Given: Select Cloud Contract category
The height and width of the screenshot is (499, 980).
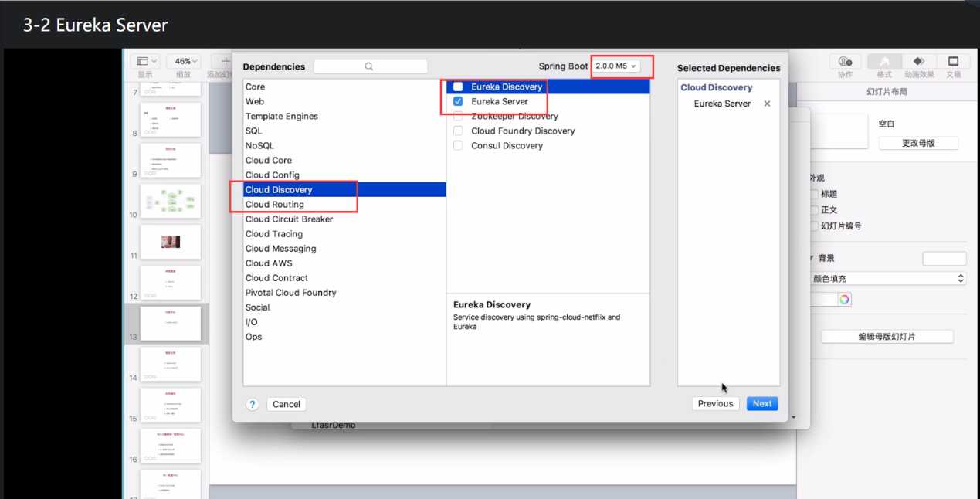Looking at the screenshot, I should pos(344,277).
